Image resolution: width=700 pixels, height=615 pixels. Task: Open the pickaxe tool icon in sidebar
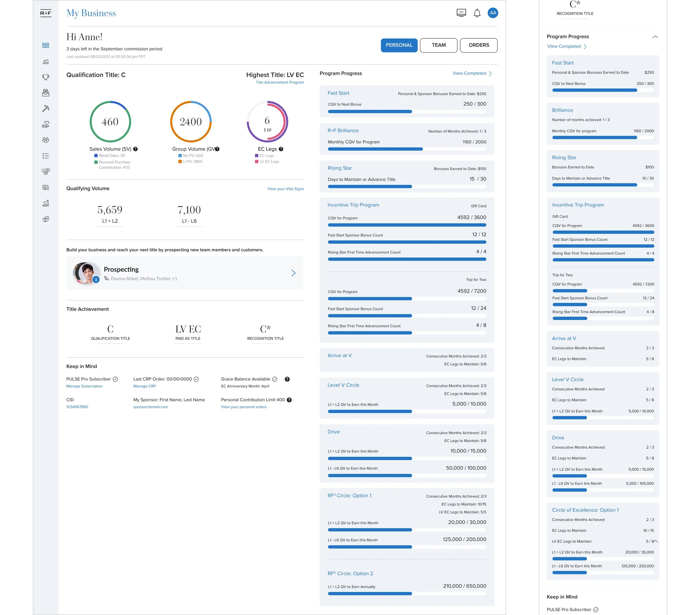click(x=46, y=109)
